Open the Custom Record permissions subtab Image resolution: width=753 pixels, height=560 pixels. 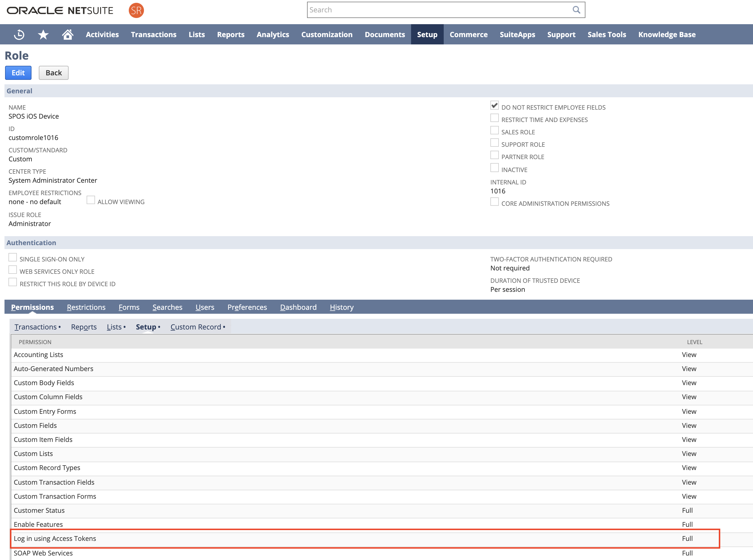196,327
